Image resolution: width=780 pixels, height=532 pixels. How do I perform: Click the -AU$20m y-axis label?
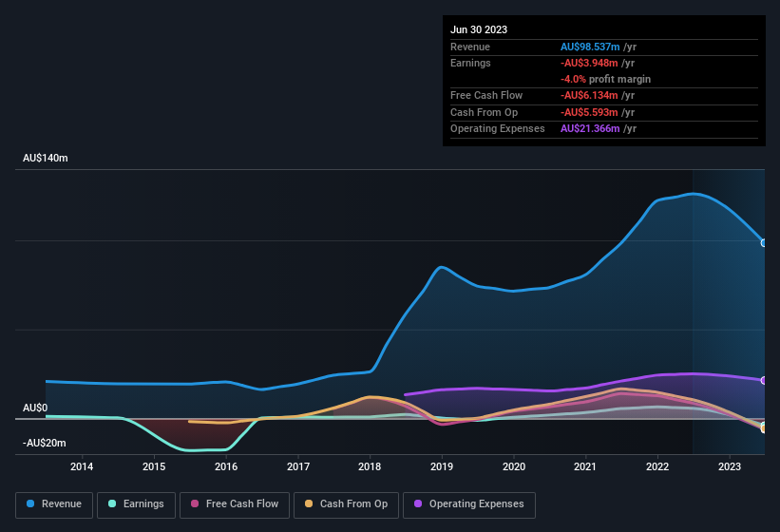(x=45, y=443)
